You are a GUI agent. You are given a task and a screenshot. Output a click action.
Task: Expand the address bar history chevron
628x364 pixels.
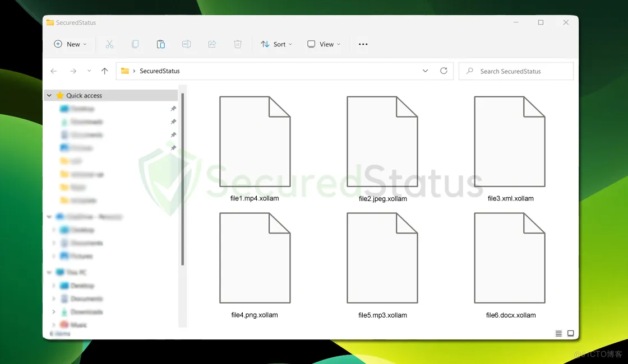point(425,71)
